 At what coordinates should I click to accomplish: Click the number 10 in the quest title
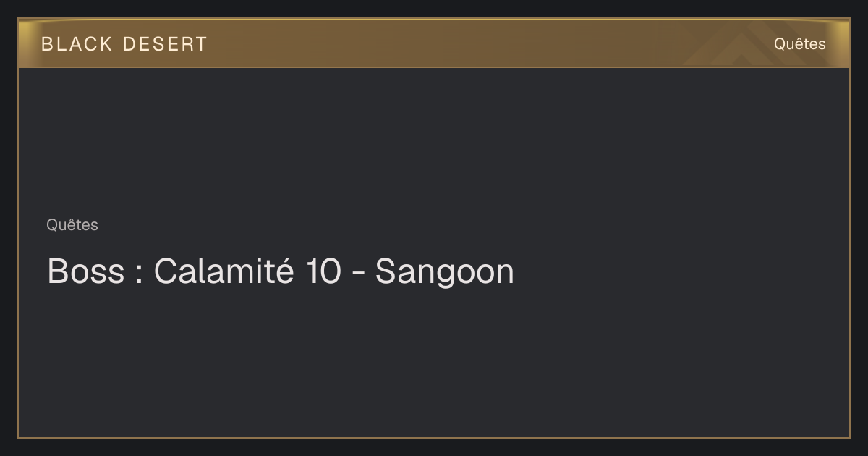(323, 271)
